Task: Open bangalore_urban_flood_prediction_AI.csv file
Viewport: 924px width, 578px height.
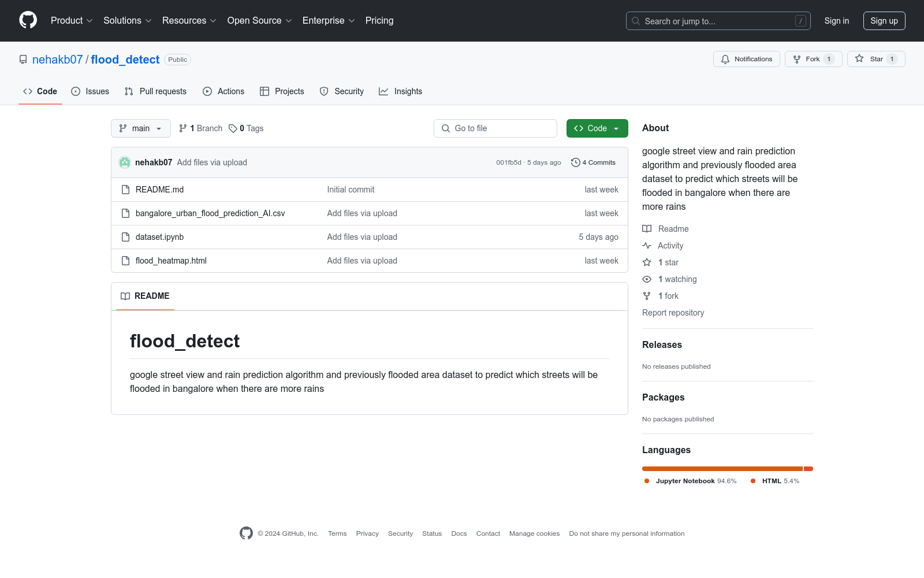Action: tap(210, 213)
